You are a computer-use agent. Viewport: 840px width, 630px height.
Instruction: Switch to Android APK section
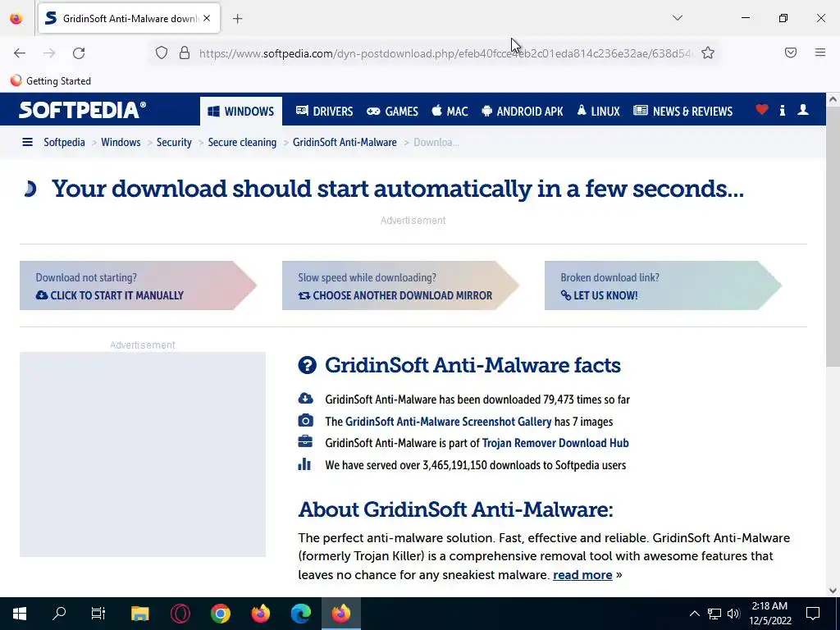coord(523,112)
